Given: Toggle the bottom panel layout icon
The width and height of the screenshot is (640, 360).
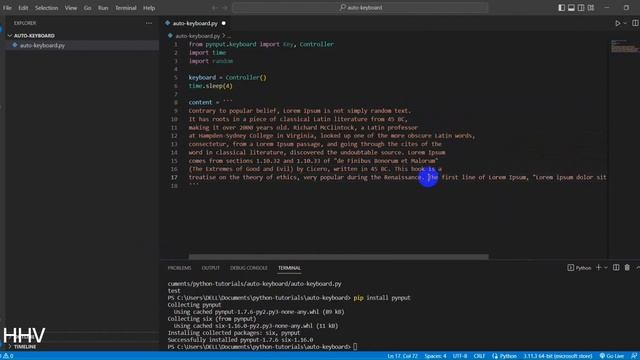Looking at the screenshot, I should click(571, 8).
